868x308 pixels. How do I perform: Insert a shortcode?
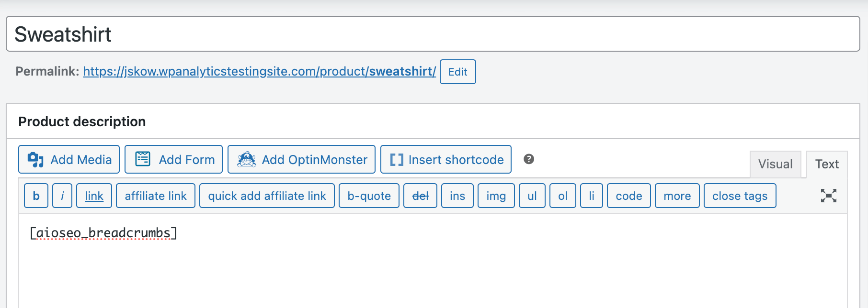(x=445, y=159)
